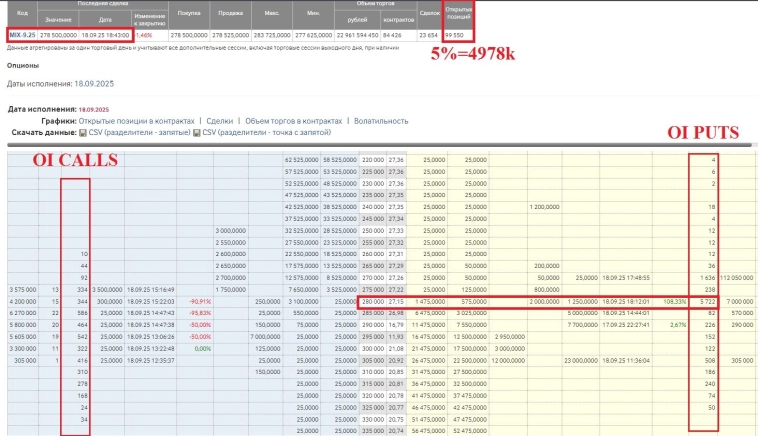This screenshot has width=758, height=436.
Task: Click the save icon before comma-separated CSV
Action: (83, 132)
